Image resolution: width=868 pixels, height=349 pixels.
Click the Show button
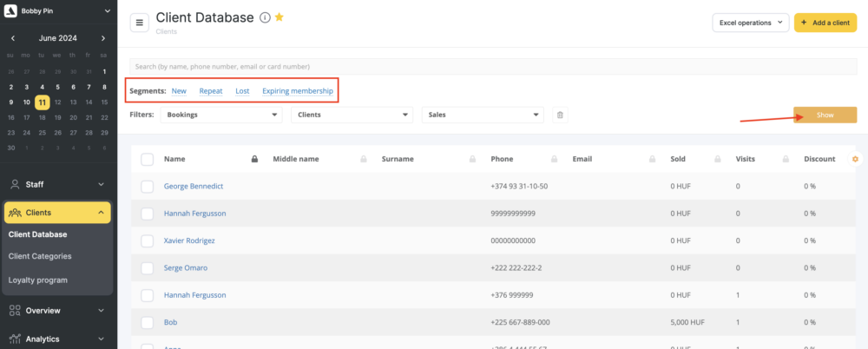[x=825, y=115]
